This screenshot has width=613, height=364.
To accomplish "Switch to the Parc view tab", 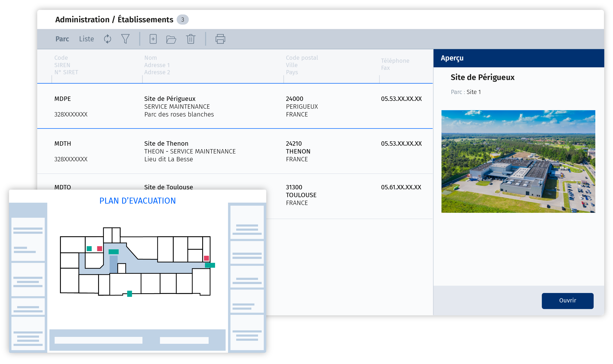I will pos(62,39).
